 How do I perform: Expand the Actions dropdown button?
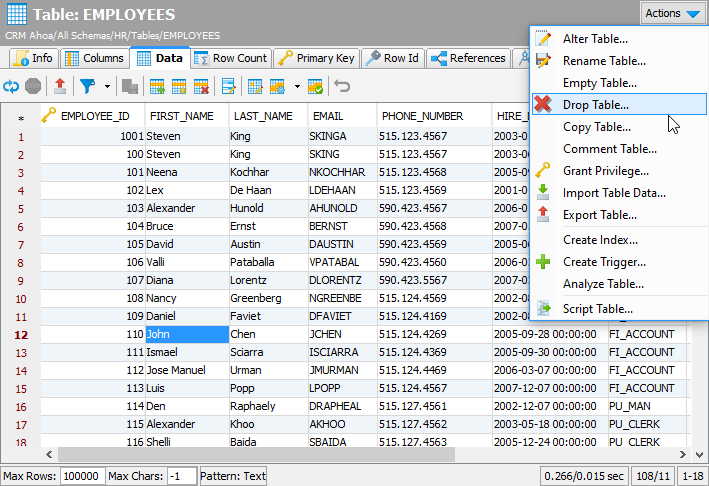(674, 13)
